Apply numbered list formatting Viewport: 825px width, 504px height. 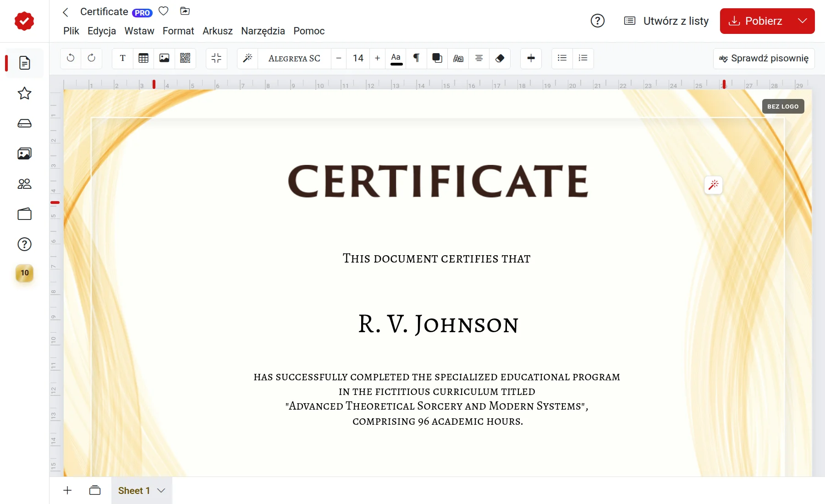tap(583, 58)
